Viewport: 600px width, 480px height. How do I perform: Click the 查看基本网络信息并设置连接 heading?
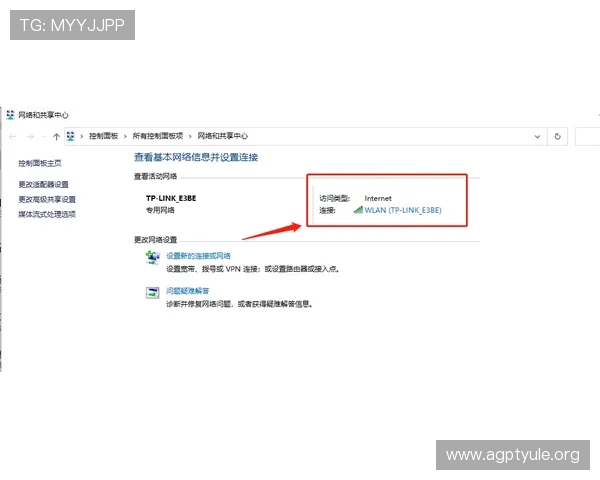coord(196,157)
